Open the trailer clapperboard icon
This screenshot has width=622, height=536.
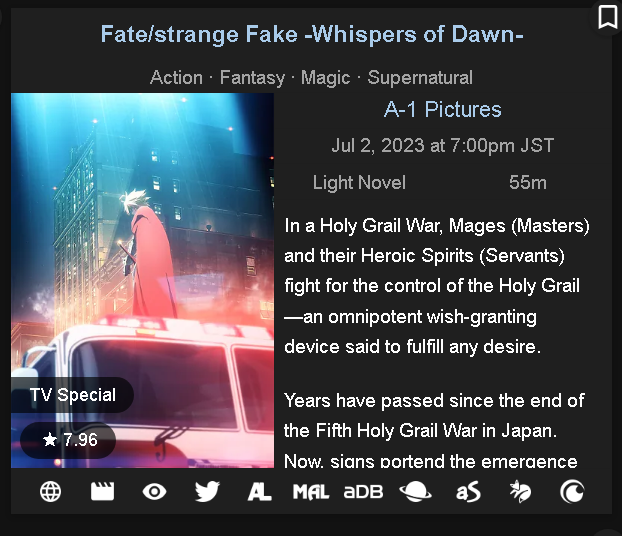[102, 492]
